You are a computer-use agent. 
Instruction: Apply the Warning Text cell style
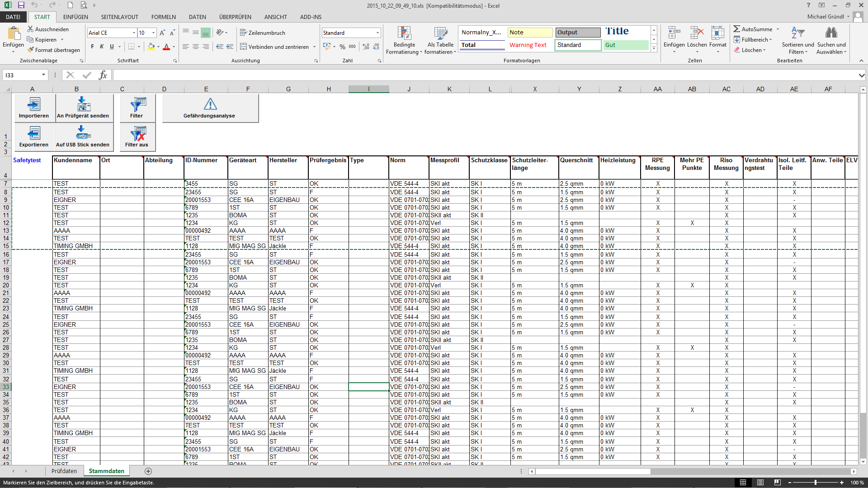coord(528,45)
